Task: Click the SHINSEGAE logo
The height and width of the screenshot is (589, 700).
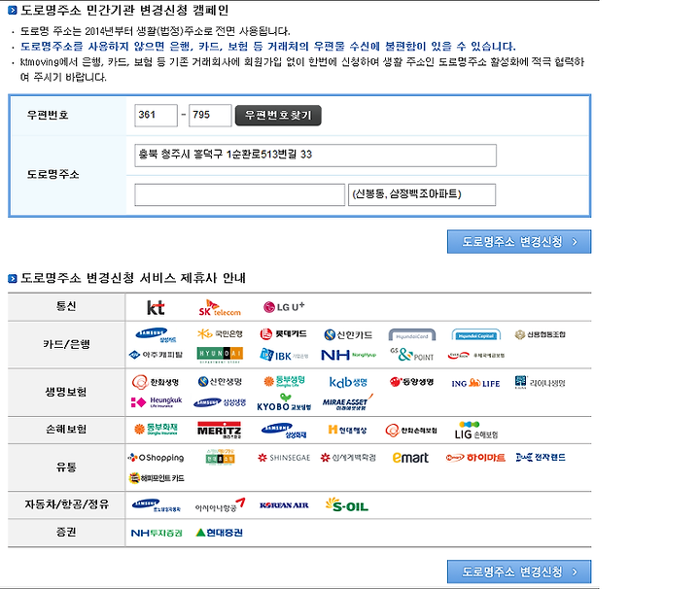Action: click(284, 458)
